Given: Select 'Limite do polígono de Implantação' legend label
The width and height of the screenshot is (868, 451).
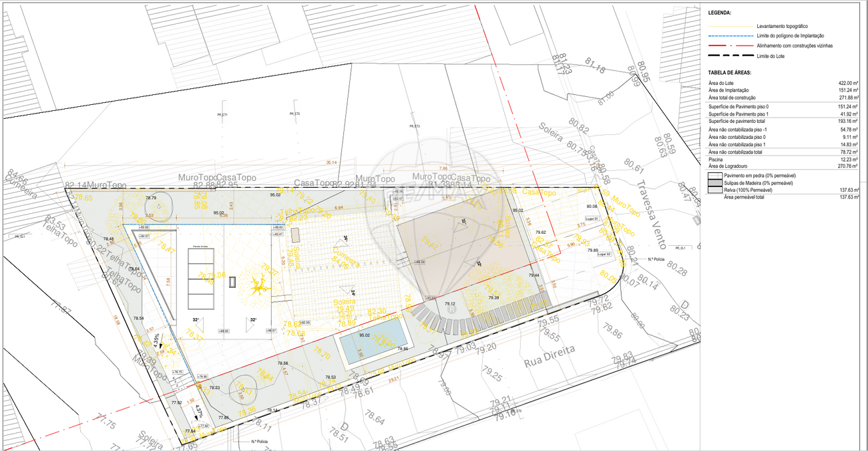Looking at the screenshot, I should pyautogui.click(x=790, y=35).
